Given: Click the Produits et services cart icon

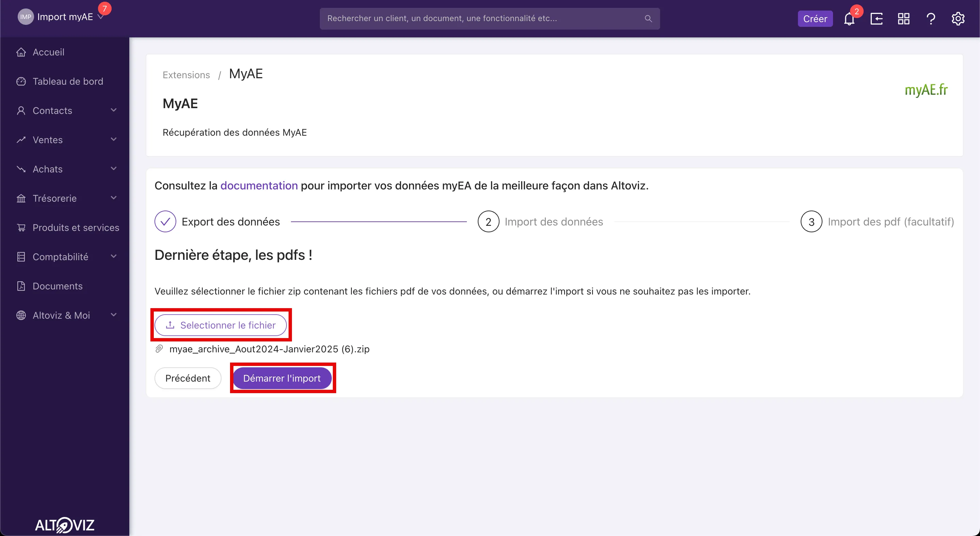Looking at the screenshot, I should [x=21, y=228].
